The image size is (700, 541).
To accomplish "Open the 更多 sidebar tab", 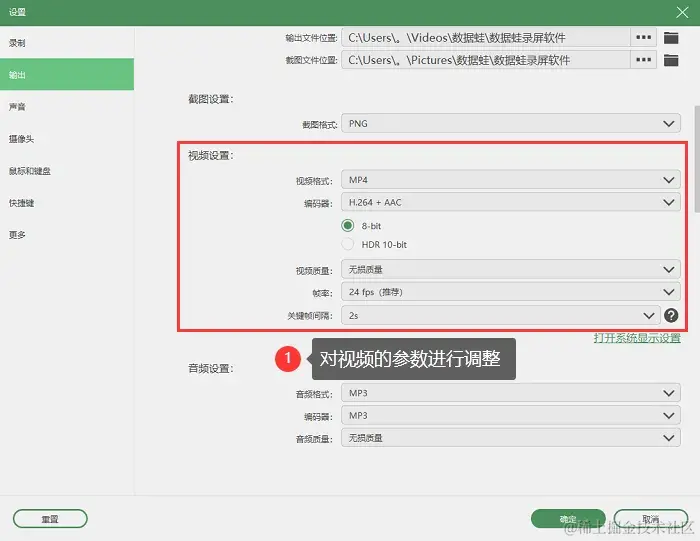I will pos(67,235).
